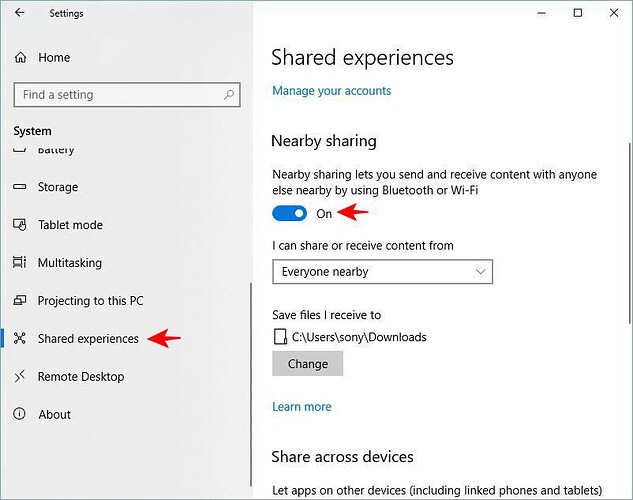Follow the Learn more link
This screenshot has height=500, width=633.
coord(302,407)
